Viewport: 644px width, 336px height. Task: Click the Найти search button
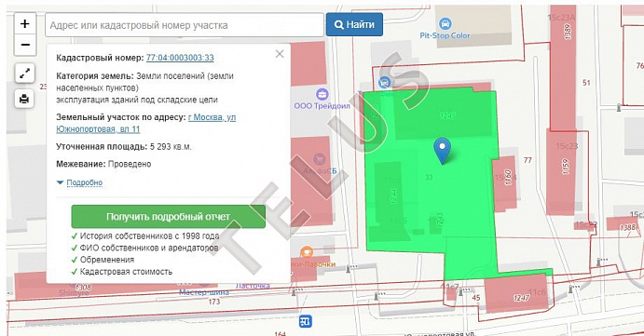click(354, 24)
